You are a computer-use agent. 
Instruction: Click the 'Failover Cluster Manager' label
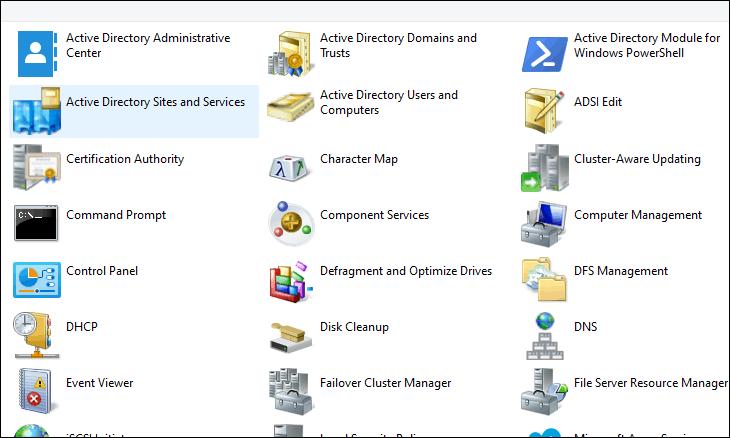(385, 383)
